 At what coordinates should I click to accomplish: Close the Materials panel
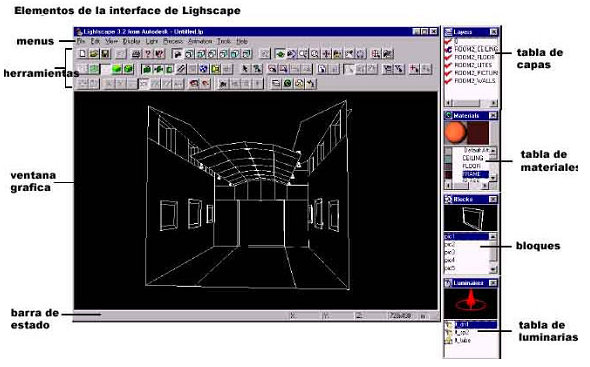(493, 116)
